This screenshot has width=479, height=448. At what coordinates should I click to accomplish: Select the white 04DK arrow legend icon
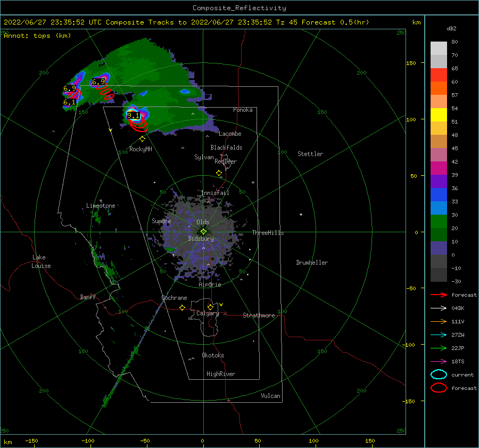[x=439, y=308]
